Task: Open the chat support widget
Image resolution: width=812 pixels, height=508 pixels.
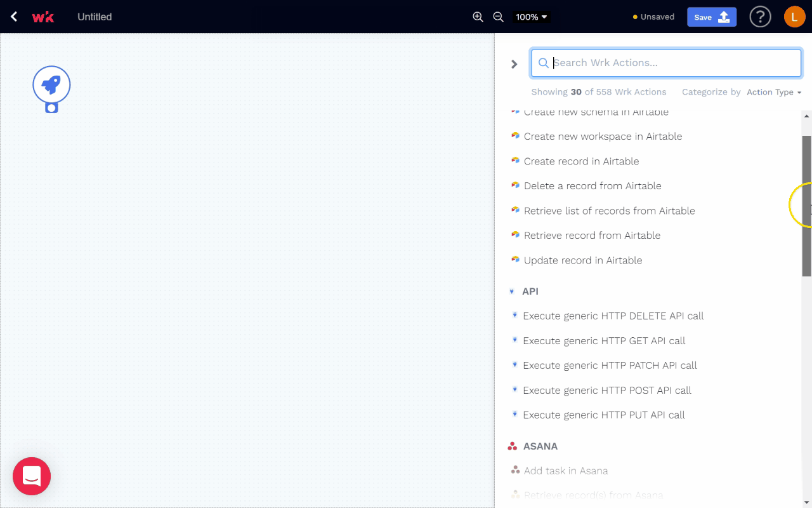Action: click(x=32, y=476)
